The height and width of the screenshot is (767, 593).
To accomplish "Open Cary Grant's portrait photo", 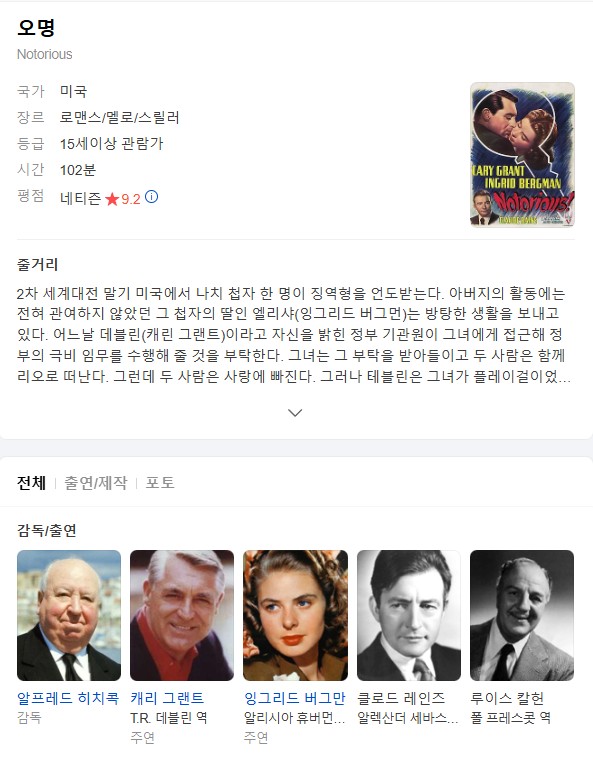I will 182,615.
